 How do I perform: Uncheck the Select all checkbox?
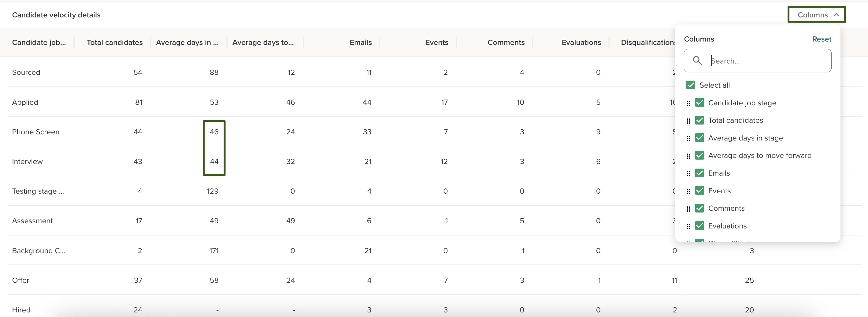(x=690, y=85)
